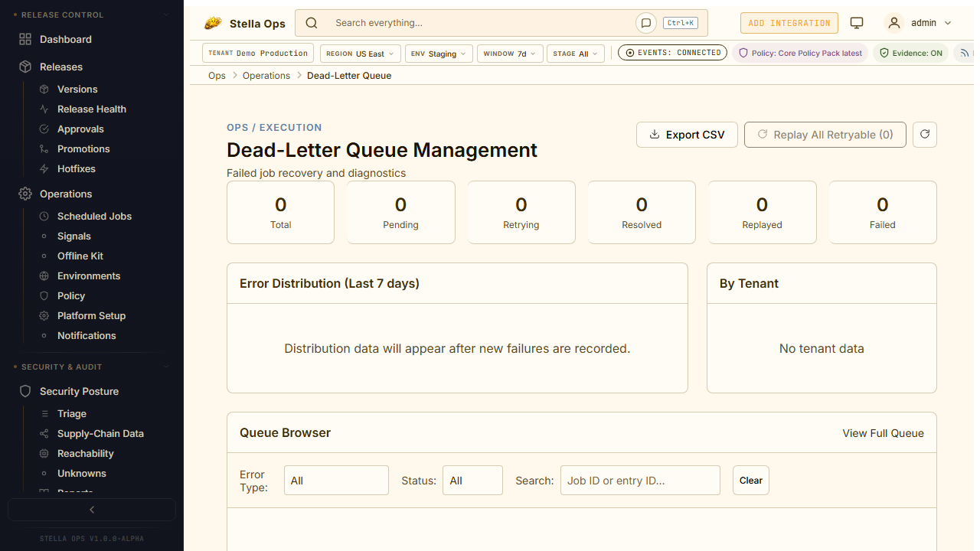Open the View Full Queue link
This screenshot has width=980, height=551.
[x=883, y=433]
